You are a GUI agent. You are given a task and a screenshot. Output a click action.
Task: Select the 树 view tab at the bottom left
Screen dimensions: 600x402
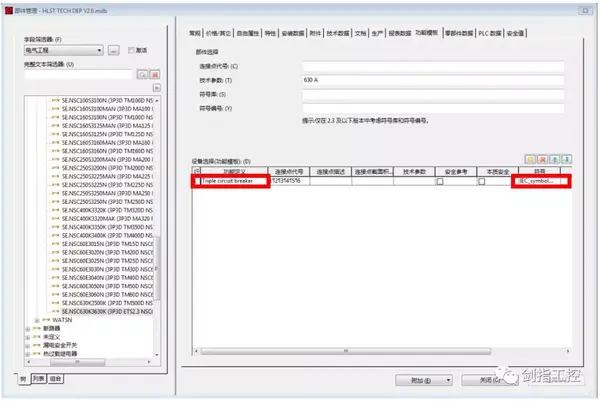point(23,379)
